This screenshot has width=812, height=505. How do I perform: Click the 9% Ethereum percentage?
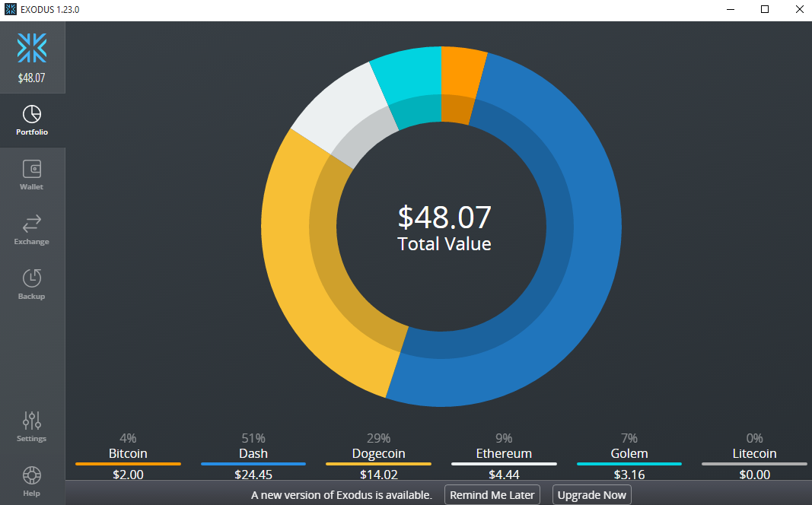click(504, 438)
